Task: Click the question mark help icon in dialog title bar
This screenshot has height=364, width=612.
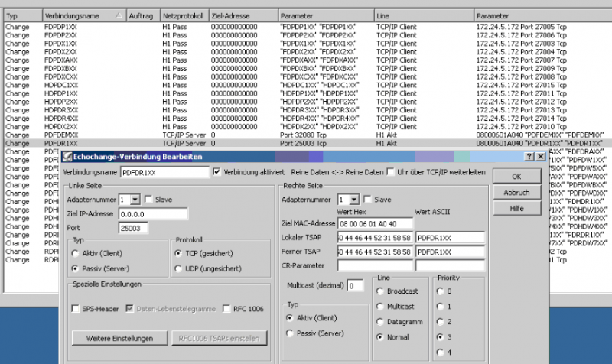Action: click(529, 156)
